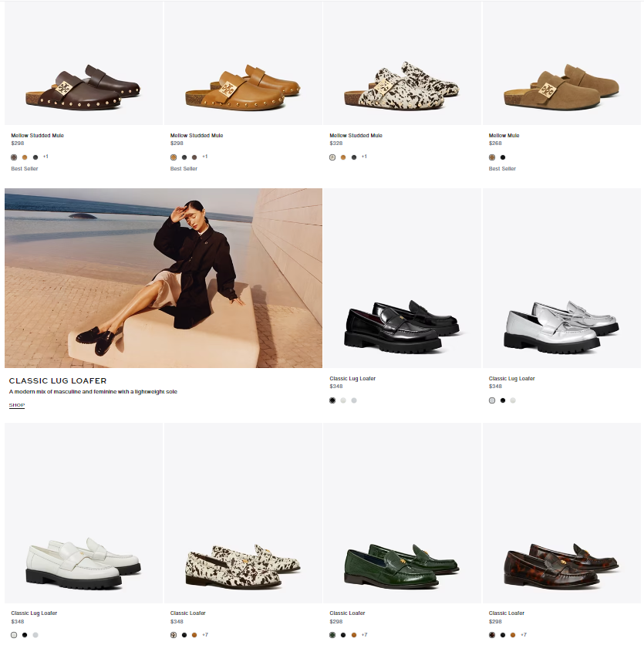Viewport: 644px width, 652px height.
Task: Select tan swatch on cow-print Classic Loafer
Action: pyautogui.click(x=194, y=635)
